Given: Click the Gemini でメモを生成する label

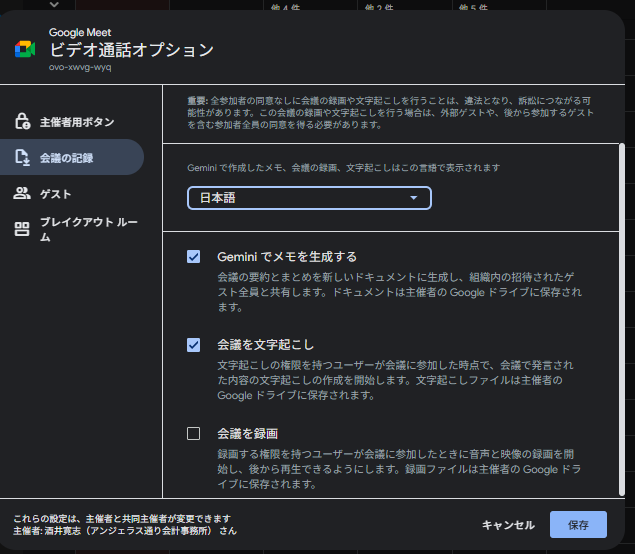Looking at the screenshot, I should point(287,257).
